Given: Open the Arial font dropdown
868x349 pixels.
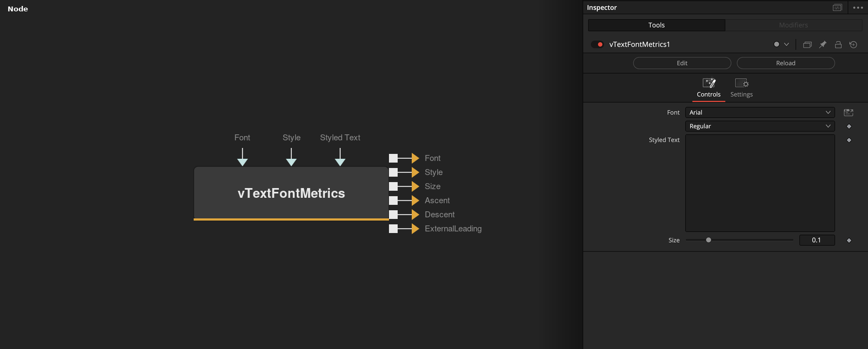Looking at the screenshot, I should click(x=760, y=113).
